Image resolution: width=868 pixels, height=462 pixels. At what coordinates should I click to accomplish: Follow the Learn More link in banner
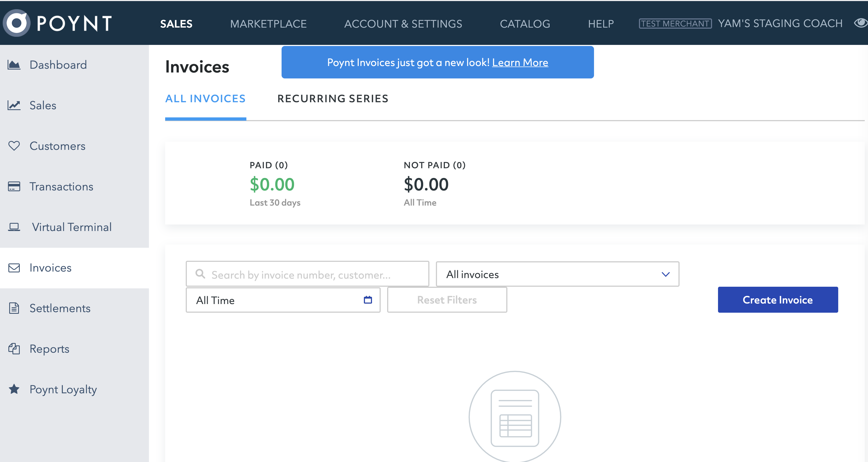click(x=520, y=63)
